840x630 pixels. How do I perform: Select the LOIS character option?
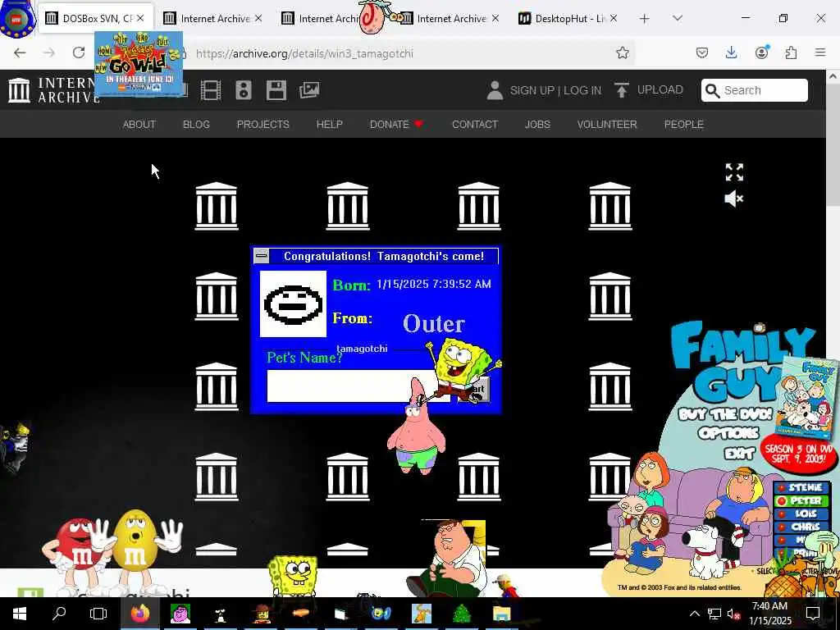pos(801,514)
